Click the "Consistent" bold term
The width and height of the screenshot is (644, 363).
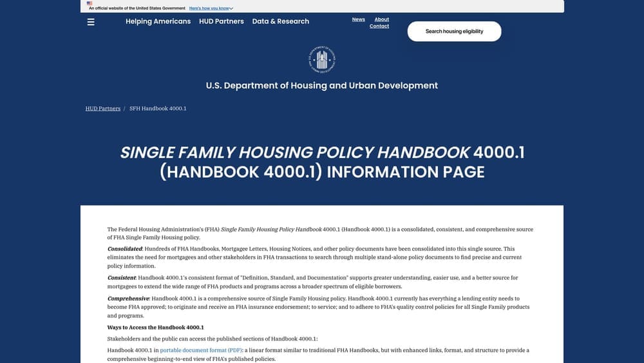coord(121,278)
